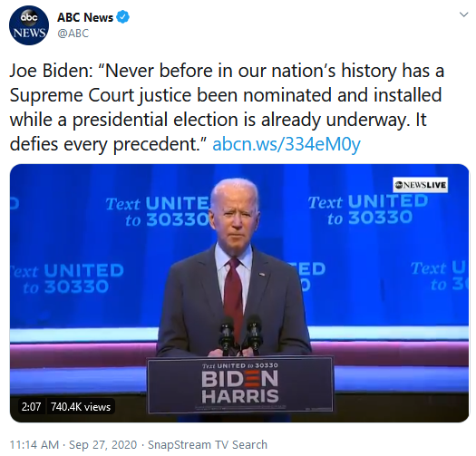Open the ABC News profile avatar
476x456 pixels.
[29, 25]
